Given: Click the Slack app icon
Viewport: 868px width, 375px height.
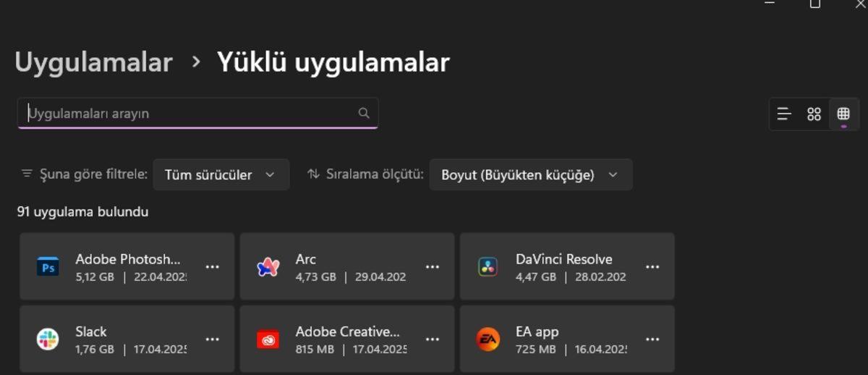Looking at the screenshot, I should click(x=48, y=339).
